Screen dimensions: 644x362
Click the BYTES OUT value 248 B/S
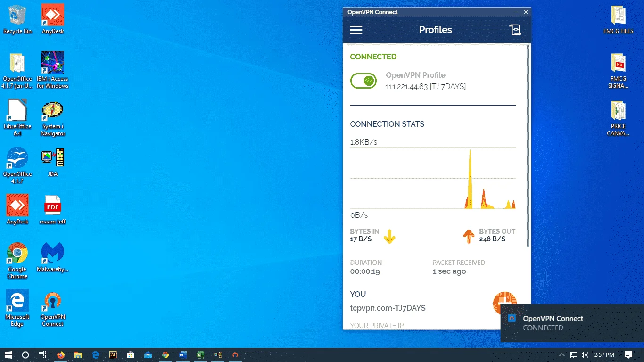[x=492, y=239]
